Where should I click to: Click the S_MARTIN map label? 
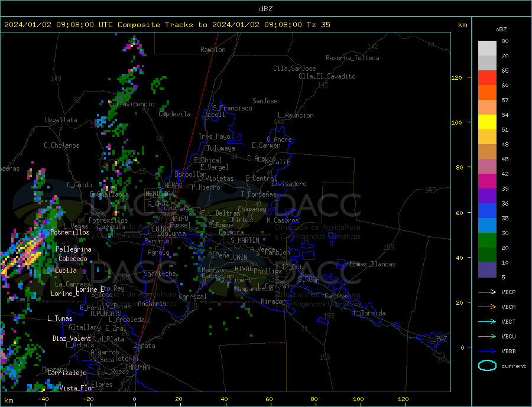(245, 240)
